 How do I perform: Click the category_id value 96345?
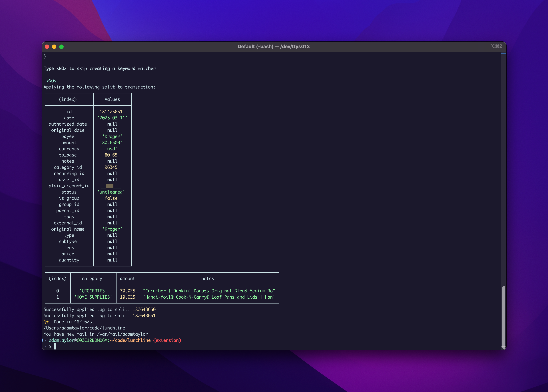coord(111,167)
